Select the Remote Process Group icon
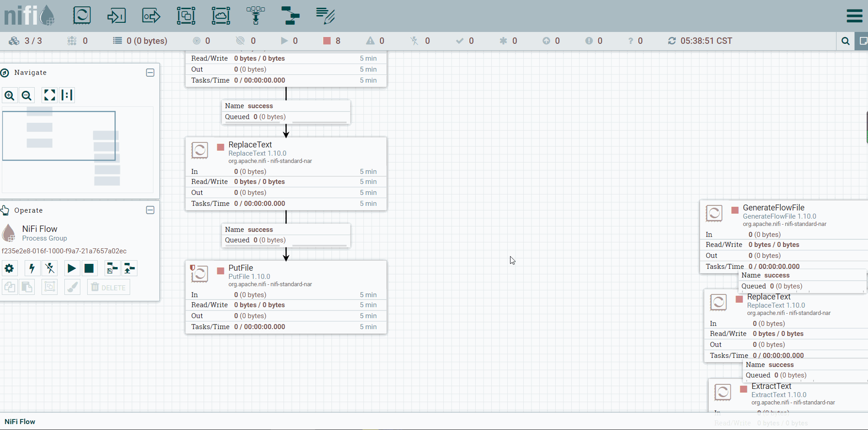 (221, 16)
